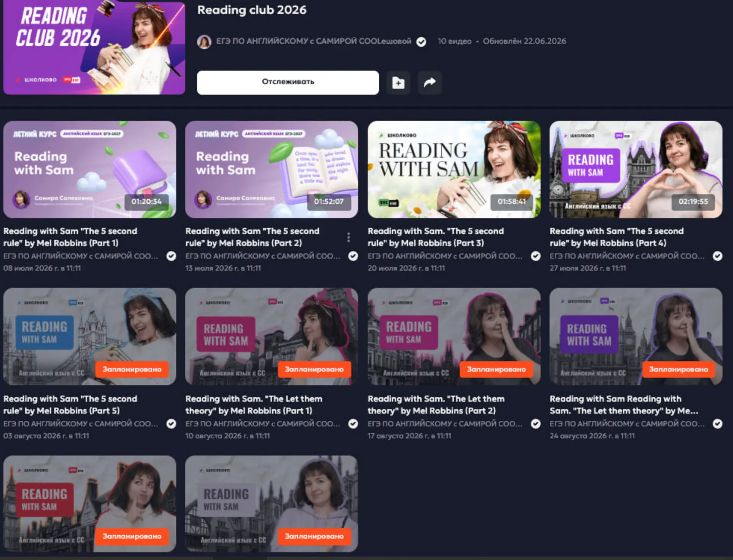Open title 'The 5 second rule (Part 4)'

point(617,237)
